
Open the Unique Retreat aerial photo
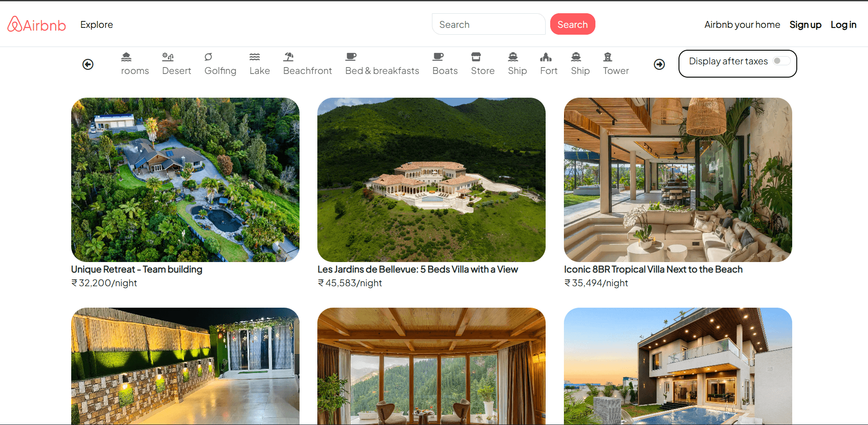coord(185,180)
